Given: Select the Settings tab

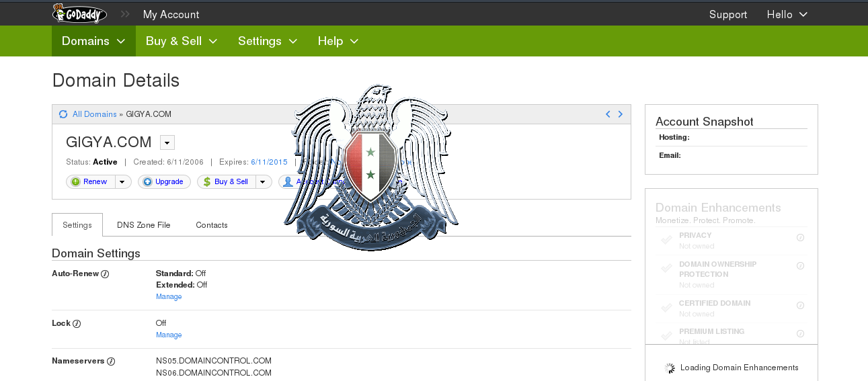Looking at the screenshot, I should (77, 225).
